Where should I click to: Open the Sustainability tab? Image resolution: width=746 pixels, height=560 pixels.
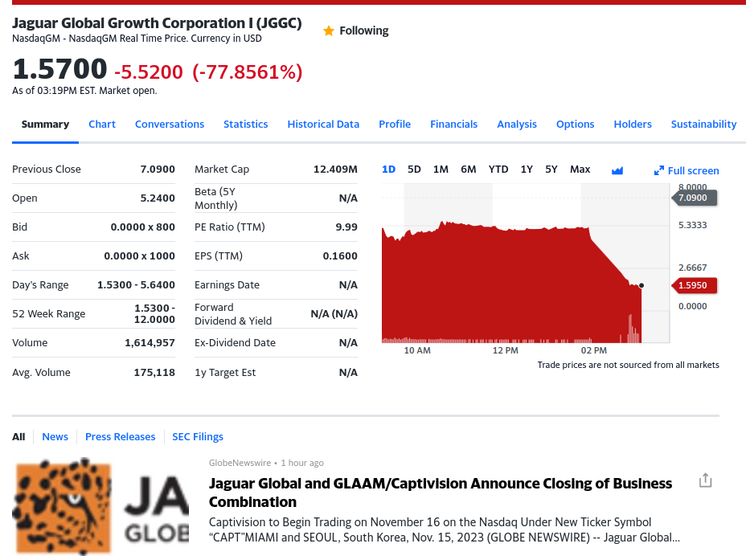(703, 124)
